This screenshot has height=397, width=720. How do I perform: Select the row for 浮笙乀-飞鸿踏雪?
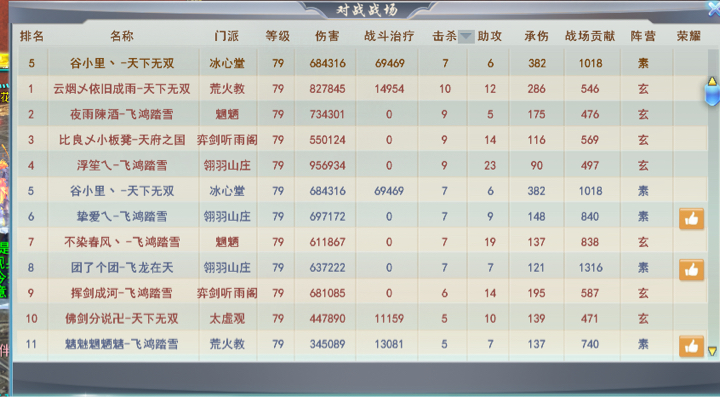362,165
